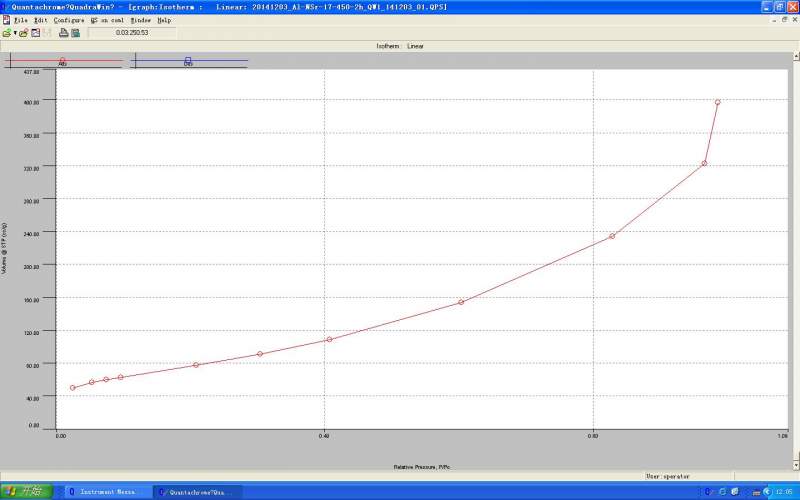Click the data point near volume 320
The width and height of the screenshot is (800, 500).
click(704, 163)
